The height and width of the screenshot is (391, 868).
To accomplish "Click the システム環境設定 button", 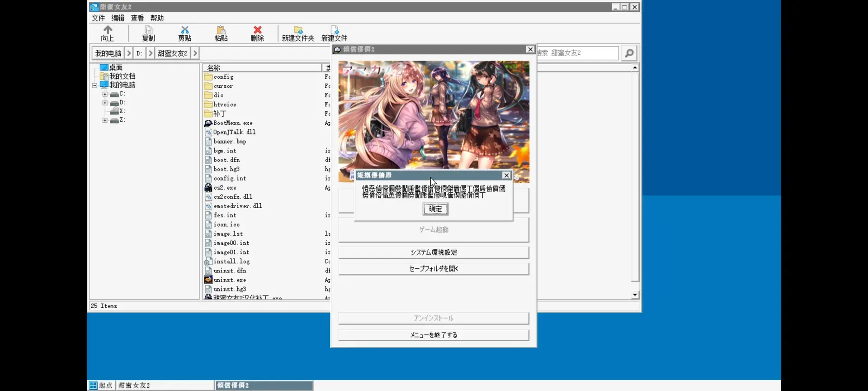I will pos(434,253).
